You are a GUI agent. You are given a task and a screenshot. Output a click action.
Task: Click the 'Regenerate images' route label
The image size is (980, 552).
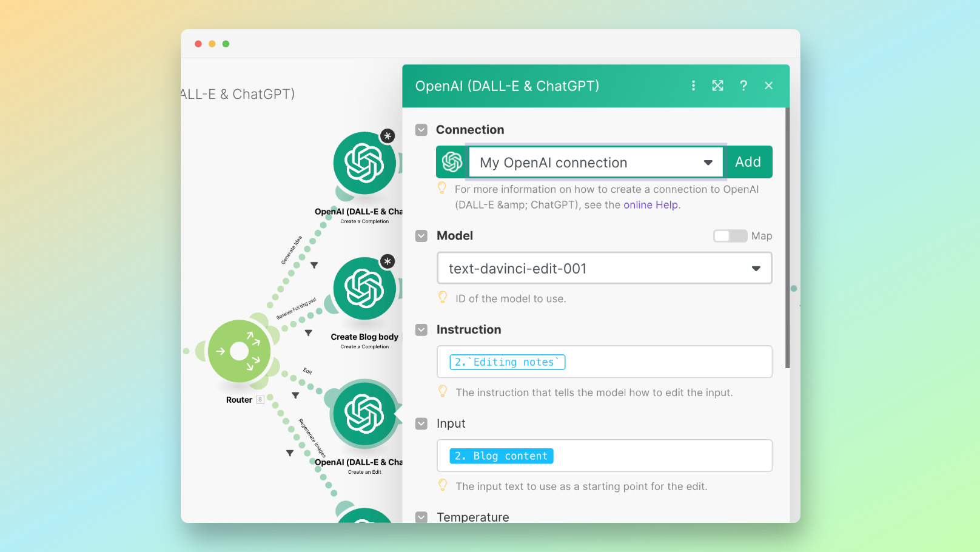point(312,438)
